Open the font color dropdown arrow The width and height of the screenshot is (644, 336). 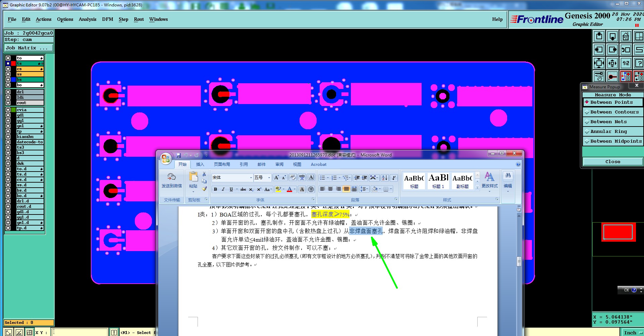pyautogui.click(x=295, y=189)
